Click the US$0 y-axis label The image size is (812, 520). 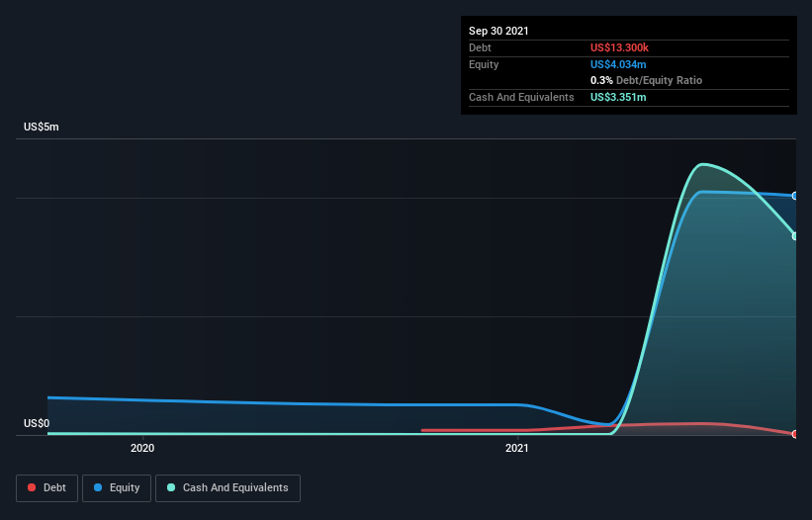pos(37,423)
